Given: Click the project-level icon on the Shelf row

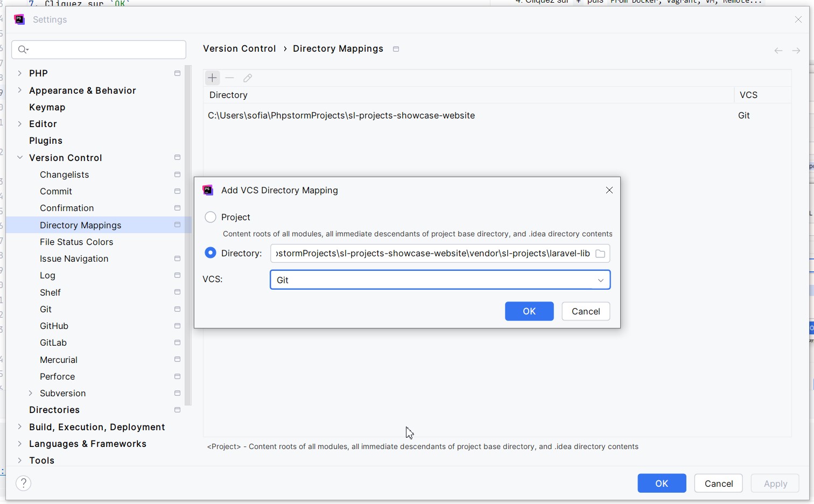Looking at the screenshot, I should (x=177, y=292).
